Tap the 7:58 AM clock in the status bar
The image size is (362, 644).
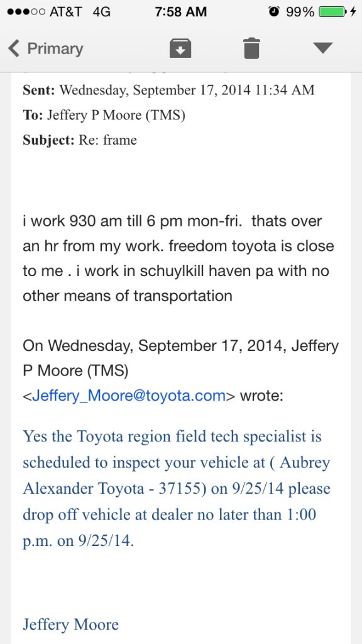(x=180, y=12)
